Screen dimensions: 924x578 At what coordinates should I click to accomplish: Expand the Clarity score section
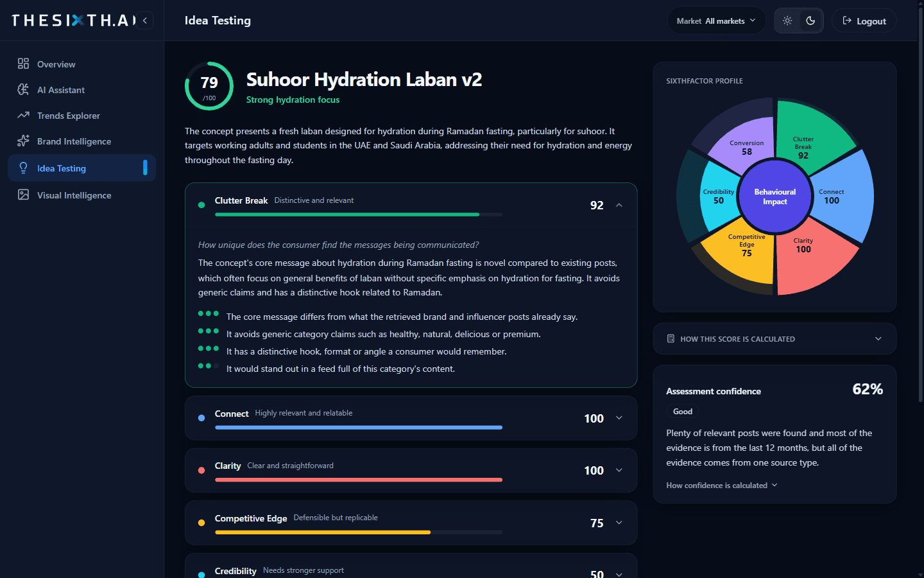(x=619, y=470)
